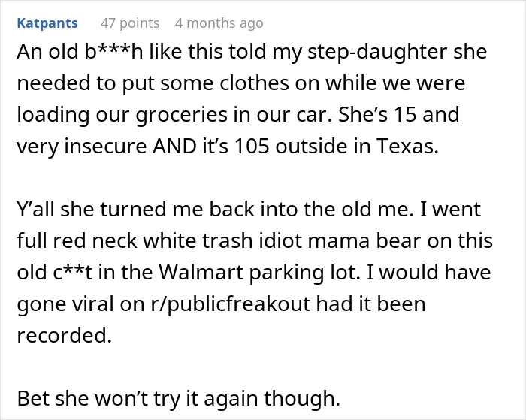Viewport: 526px width, 420px height.
Task: Click the word 'recorded.' ending second paragraph
Action: [64, 335]
